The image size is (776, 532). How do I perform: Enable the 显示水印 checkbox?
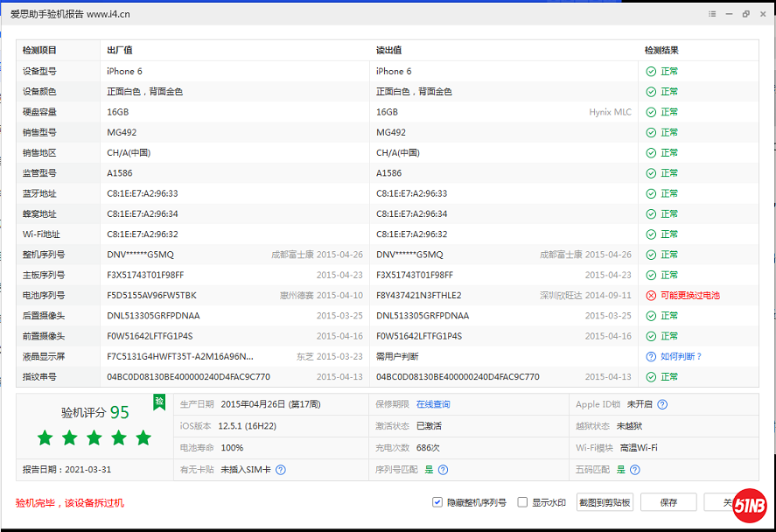[522, 502]
